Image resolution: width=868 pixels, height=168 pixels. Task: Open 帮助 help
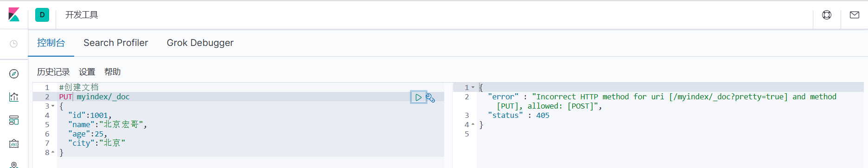coord(112,72)
